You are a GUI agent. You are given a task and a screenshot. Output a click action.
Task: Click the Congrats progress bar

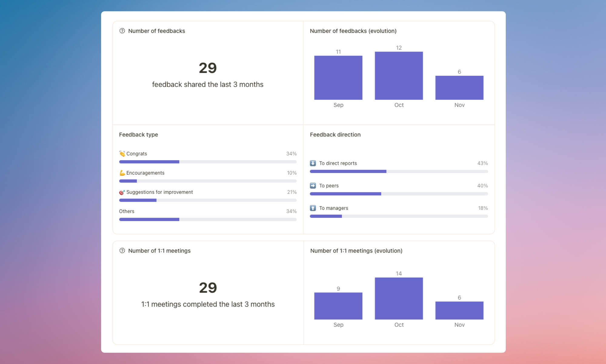tap(208, 162)
